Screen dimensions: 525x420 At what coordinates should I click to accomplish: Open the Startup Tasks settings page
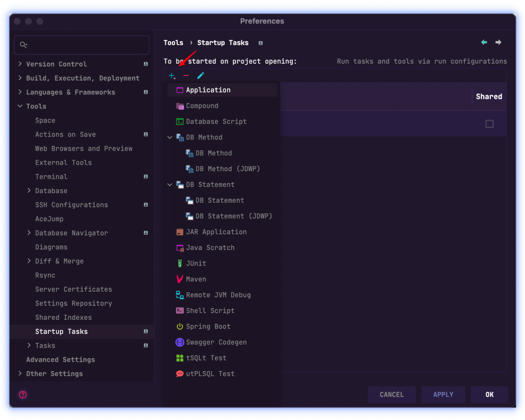pyautogui.click(x=61, y=331)
